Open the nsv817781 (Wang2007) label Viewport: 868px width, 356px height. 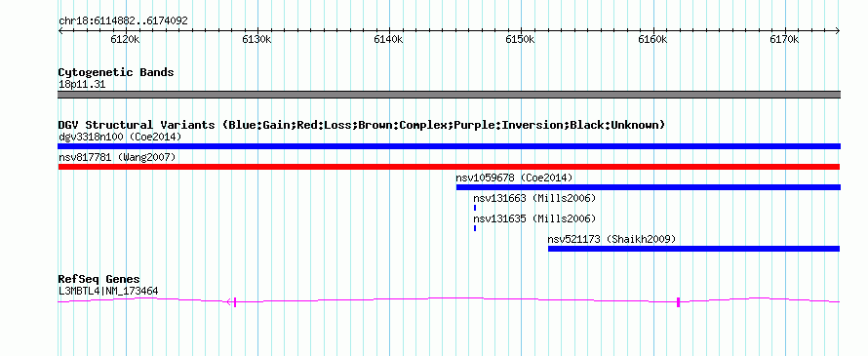pyautogui.click(x=117, y=157)
